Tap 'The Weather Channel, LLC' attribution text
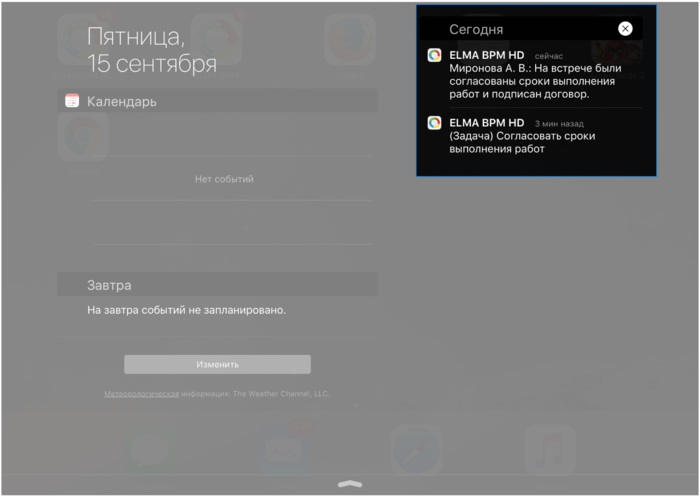 click(x=281, y=394)
